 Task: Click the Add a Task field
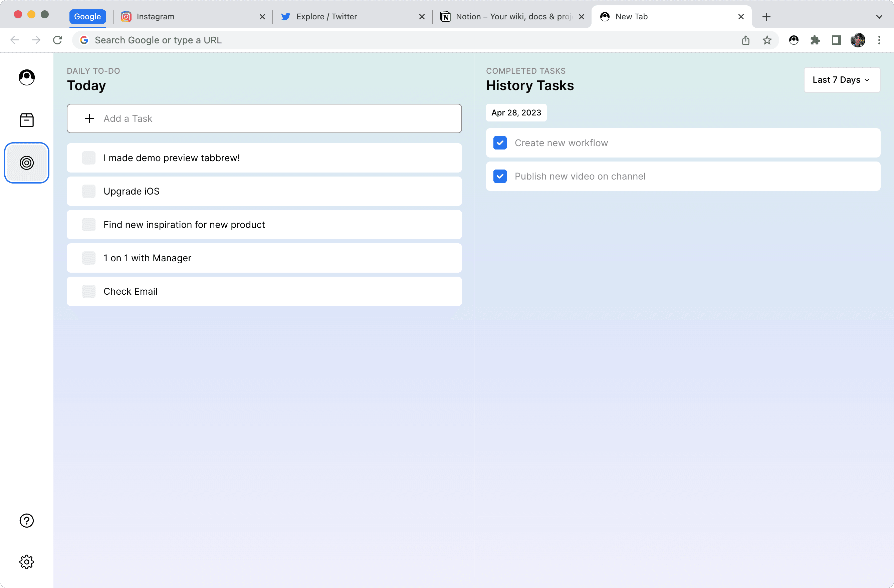coord(264,119)
